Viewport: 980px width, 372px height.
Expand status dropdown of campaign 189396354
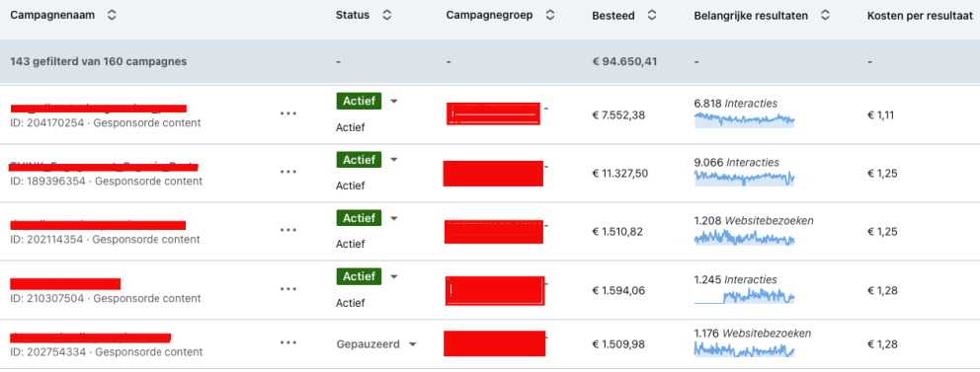tap(394, 160)
